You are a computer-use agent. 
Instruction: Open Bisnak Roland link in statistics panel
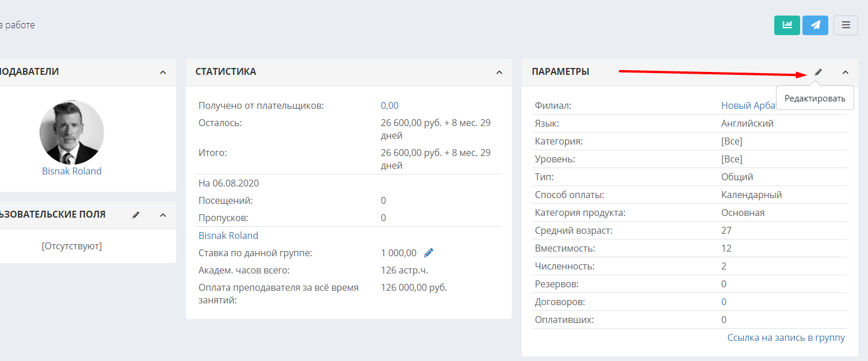point(228,235)
